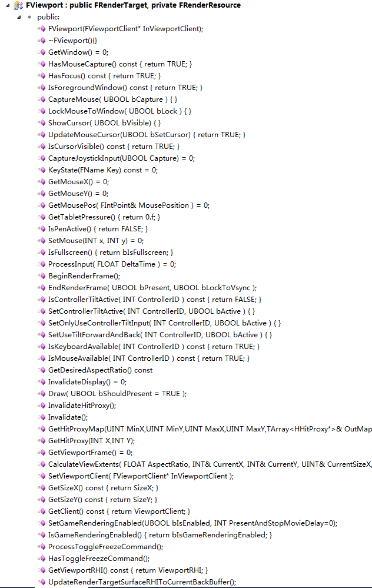Click the method icon beside IsForegroundWindow()
The height and width of the screenshot is (588, 372).
coord(41,88)
